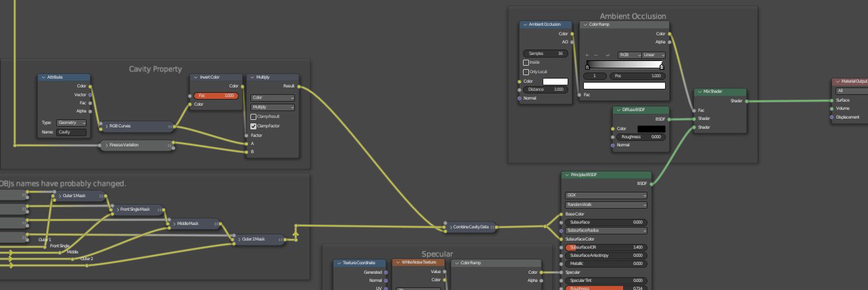868x290 pixels.
Task: Expand the Outer 1 Mask node
Action: (x=60, y=196)
